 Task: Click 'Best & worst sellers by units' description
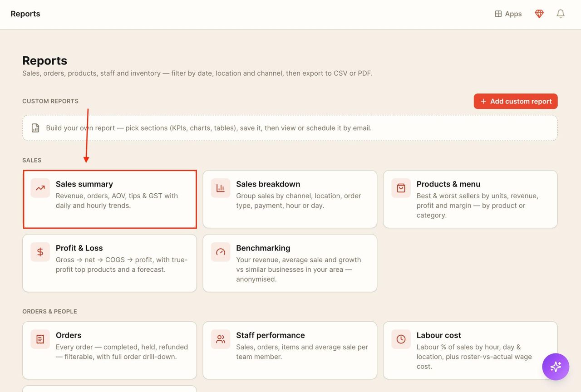pos(478,206)
